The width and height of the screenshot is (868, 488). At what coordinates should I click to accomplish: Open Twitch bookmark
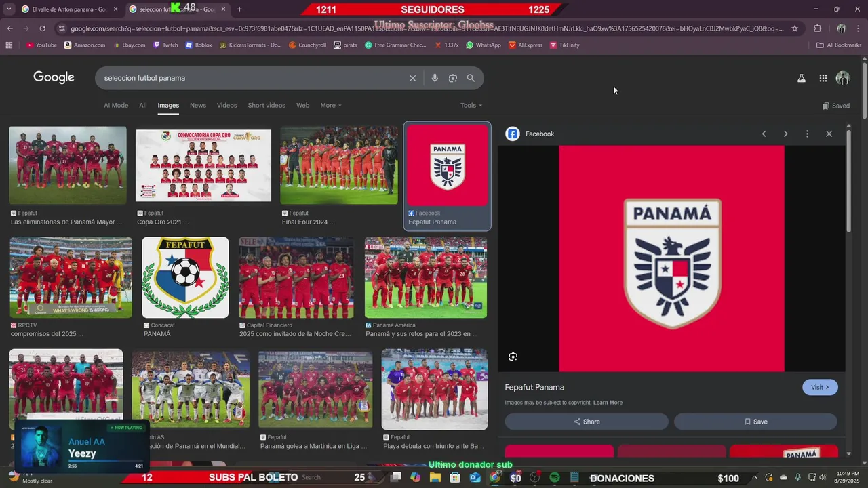(165, 45)
